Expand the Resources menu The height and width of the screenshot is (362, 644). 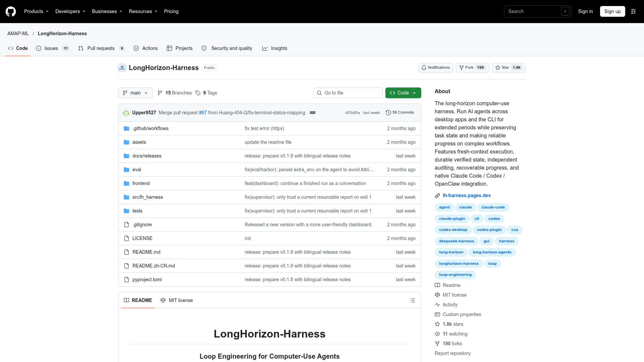(x=143, y=11)
